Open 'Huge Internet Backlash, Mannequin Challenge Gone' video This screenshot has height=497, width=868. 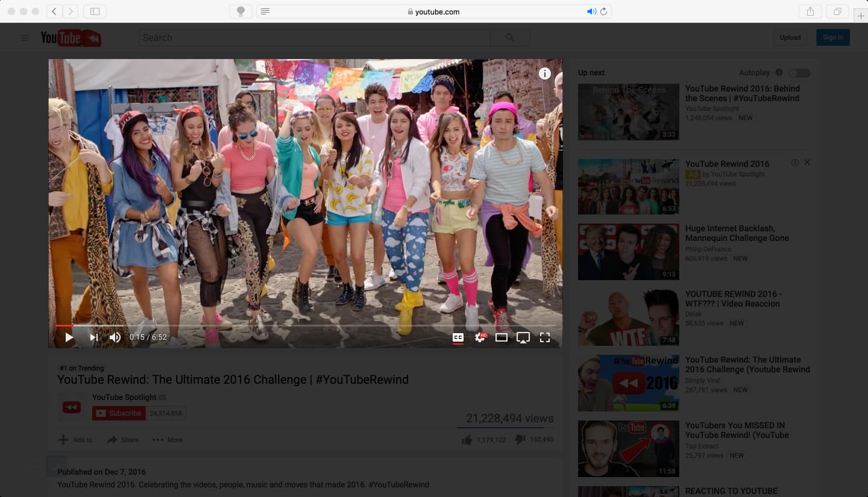pos(737,233)
